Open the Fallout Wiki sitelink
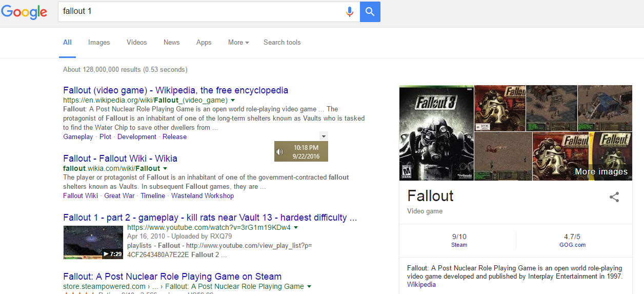This screenshot has width=644, height=294. 80,196
